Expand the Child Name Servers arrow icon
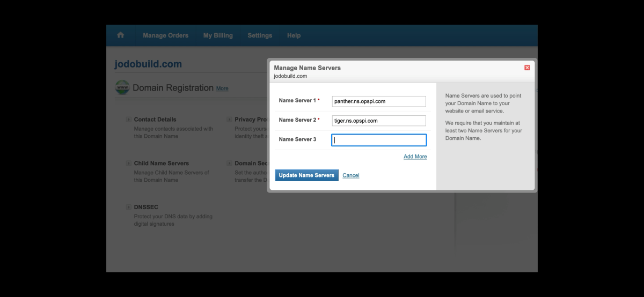 (x=129, y=164)
